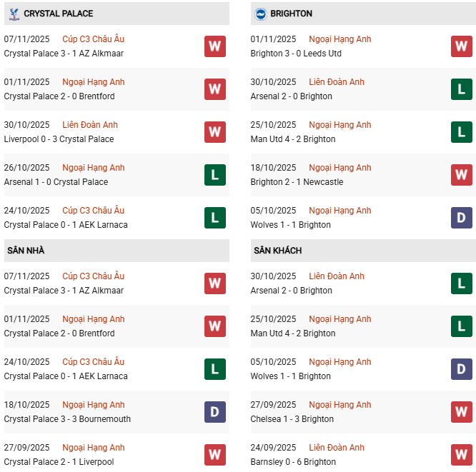Select the SÂN NHÀ section header
476x472 pixels.
pos(26,251)
